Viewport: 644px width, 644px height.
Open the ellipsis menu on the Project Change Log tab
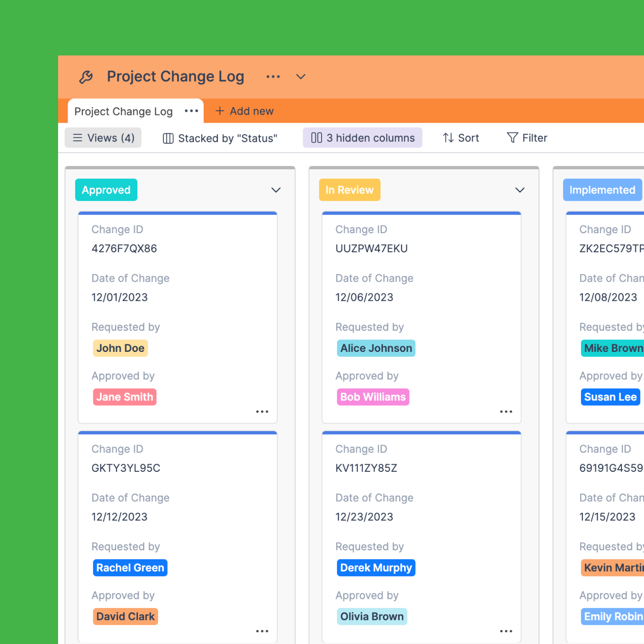[191, 111]
